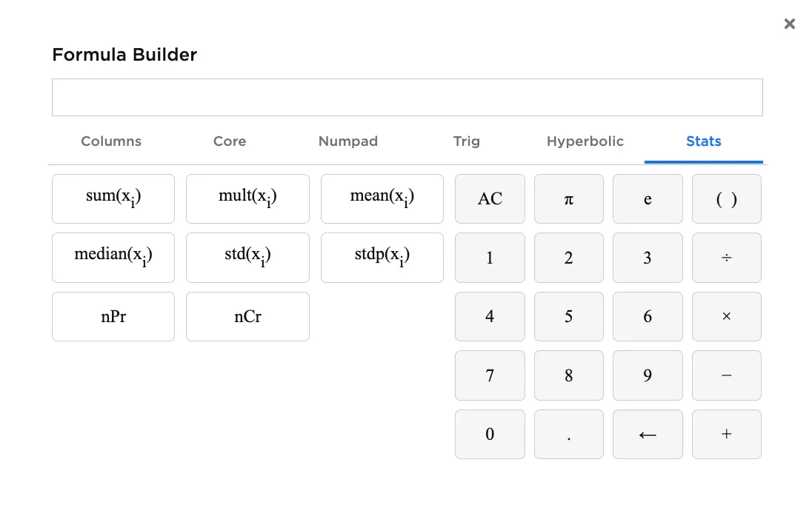Insert the stdp(xi) population deviation function
This screenshot has width=812, height=508.
coord(382,257)
